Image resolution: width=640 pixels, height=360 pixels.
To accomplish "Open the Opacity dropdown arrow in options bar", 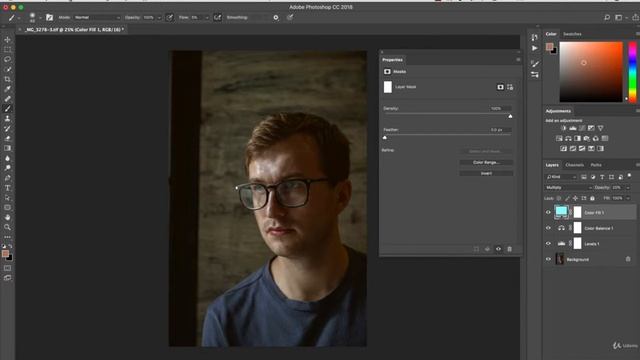I will coord(159,18).
